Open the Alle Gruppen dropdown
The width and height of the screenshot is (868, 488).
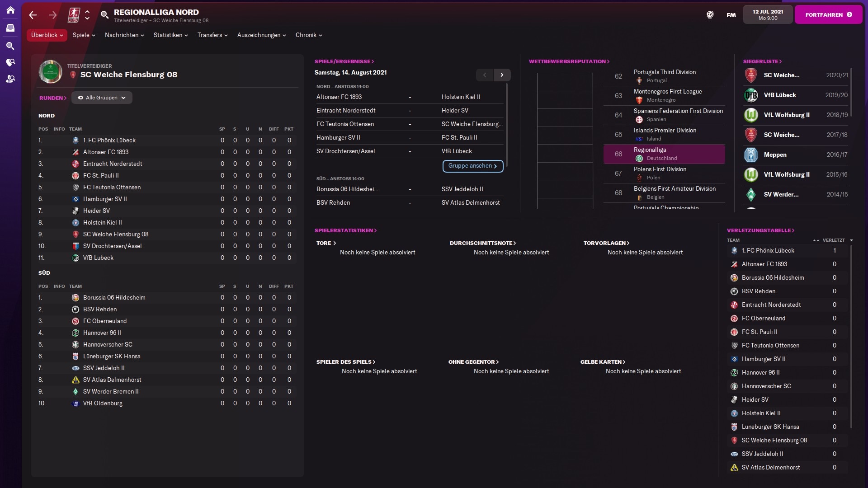tap(102, 98)
